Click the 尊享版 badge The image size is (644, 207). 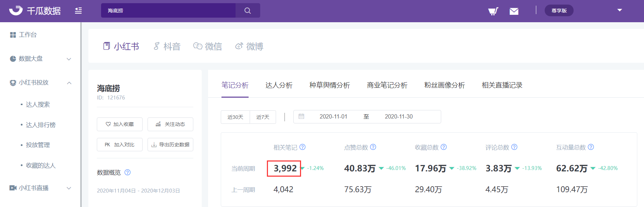pos(559,11)
